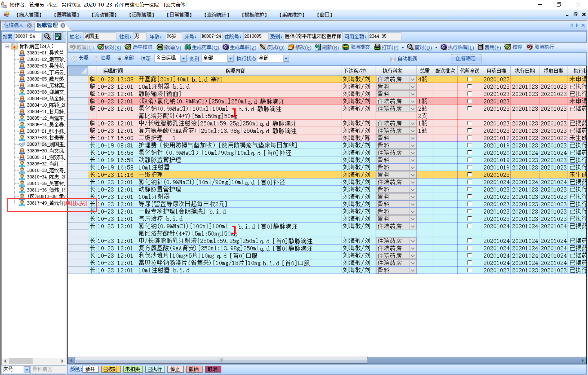The height and width of the screenshot is (375, 588).
Task: Click the 皮试 skin test icon
Action: [x=262, y=47]
